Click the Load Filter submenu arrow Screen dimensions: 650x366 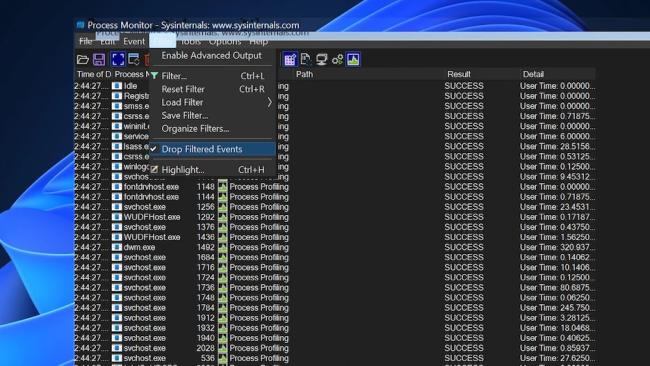click(x=269, y=102)
